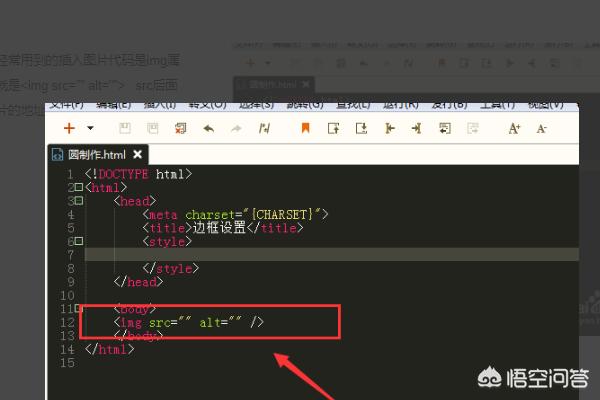The image size is (600, 400).
Task: Collapse the html tag fold marker
Action: pyautogui.click(x=78, y=187)
